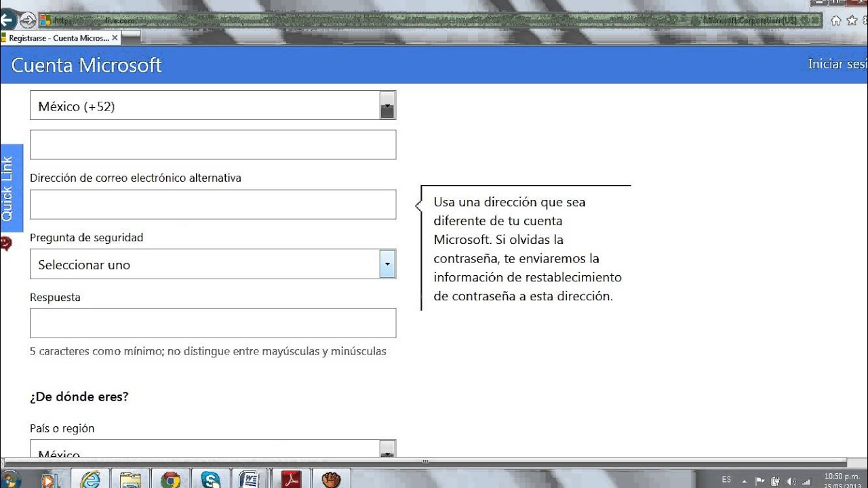Show hidden tray icons arrow

pyautogui.click(x=745, y=481)
